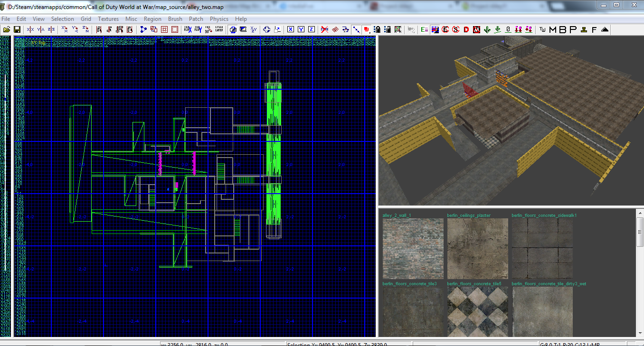The width and height of the screenshot is (644, 346).
Task: Rotate selection around the Z axis
Action: pos(85,29)
